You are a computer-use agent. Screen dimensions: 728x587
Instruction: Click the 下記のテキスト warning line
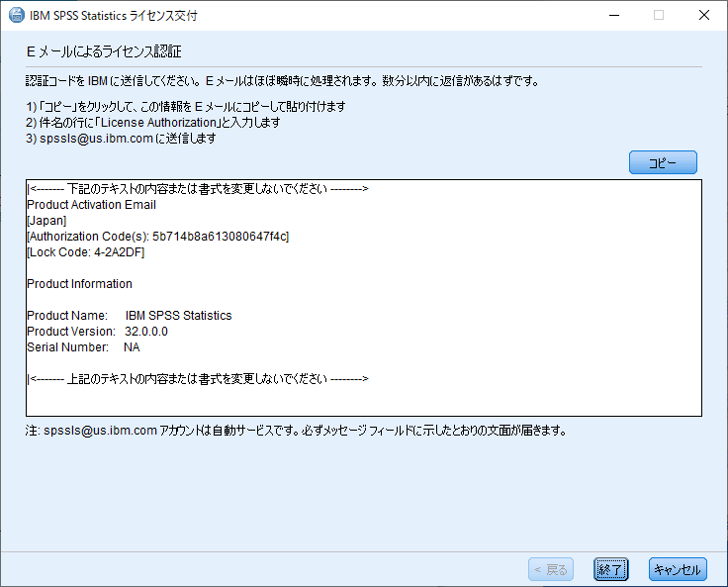[x=198, y=189]
